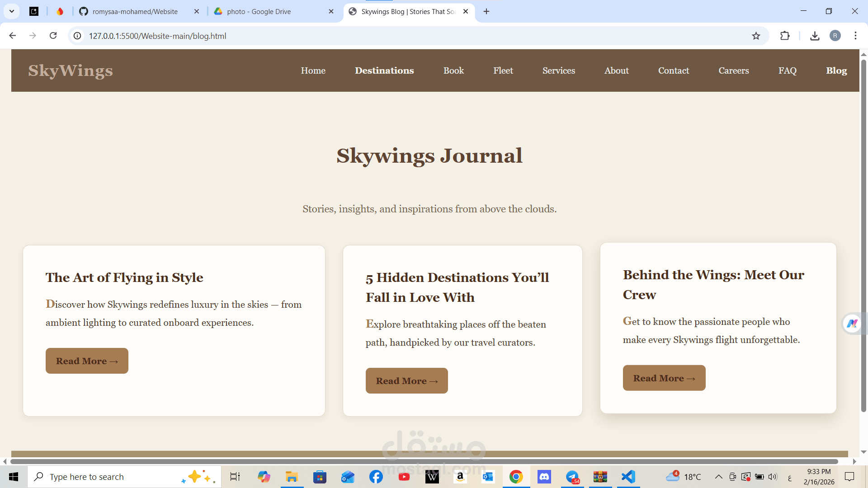Screen dimensions: 868x488
Task: Open Careers in the navigation bar
Action: (734, 70)
